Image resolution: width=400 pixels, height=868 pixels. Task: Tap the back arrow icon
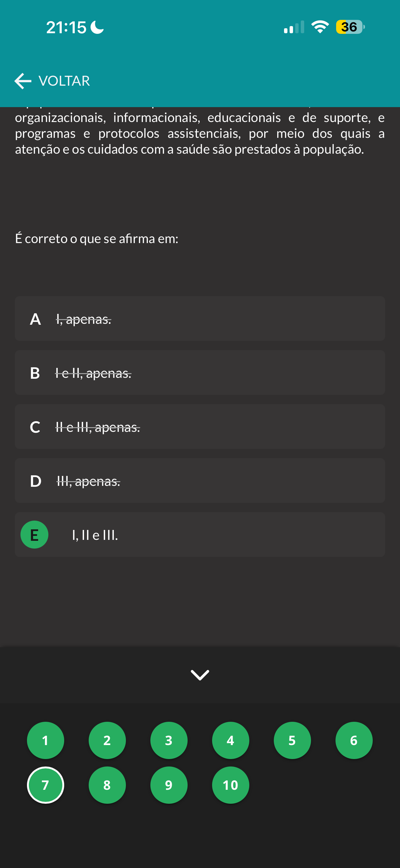pos(23,81)
